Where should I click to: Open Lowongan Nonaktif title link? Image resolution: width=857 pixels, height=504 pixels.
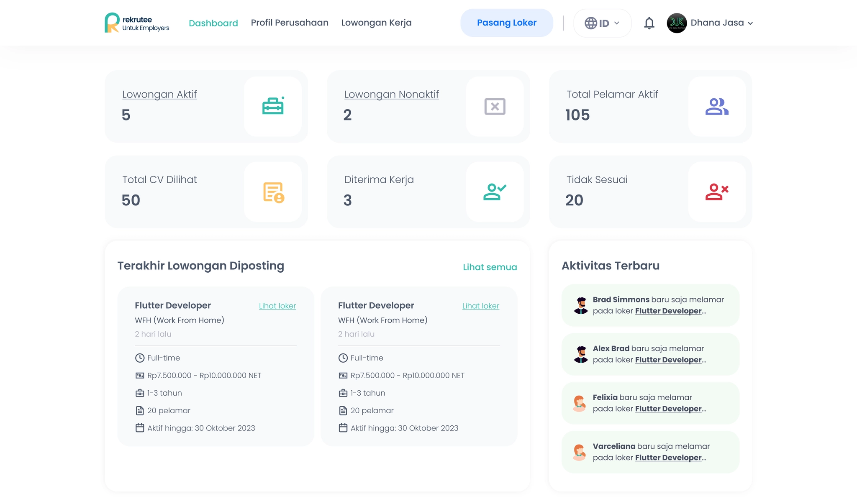pos(391,94)
